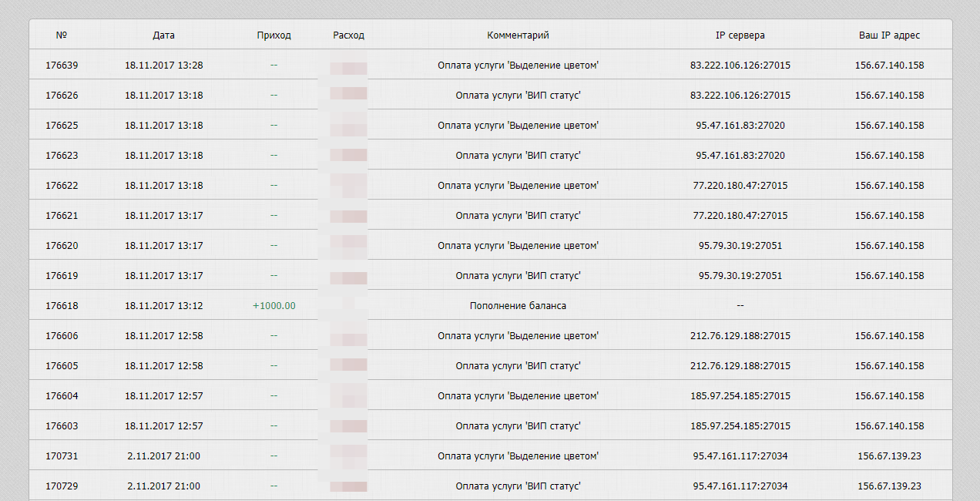980x501 pixels.
Task: Click the Комментарий column header
Action: [518, 35]
